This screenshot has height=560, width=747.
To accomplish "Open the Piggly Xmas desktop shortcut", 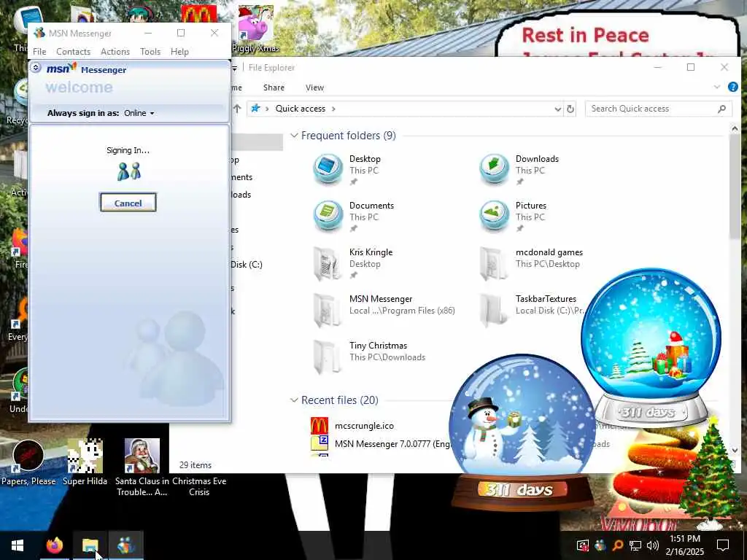I will 256,29.
